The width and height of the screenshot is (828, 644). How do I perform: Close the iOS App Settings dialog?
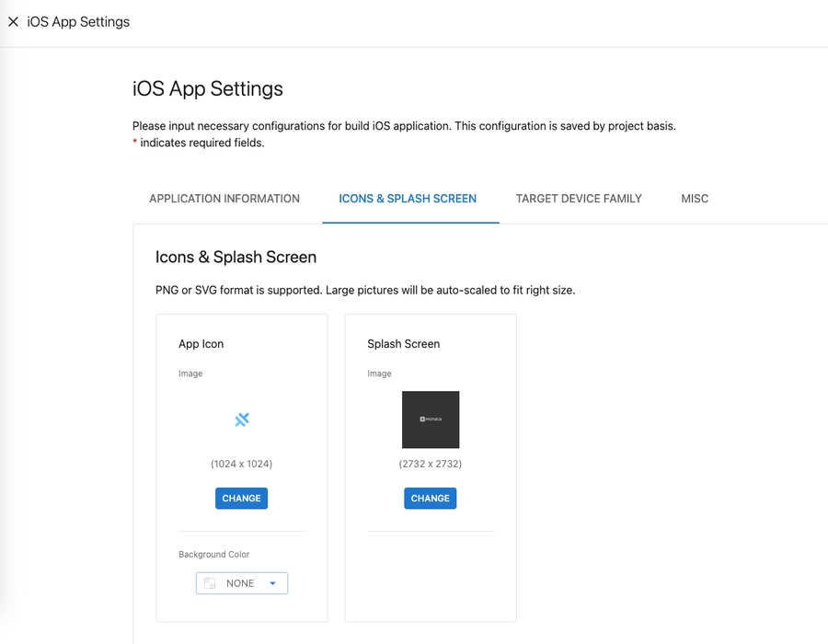(13, 22)
